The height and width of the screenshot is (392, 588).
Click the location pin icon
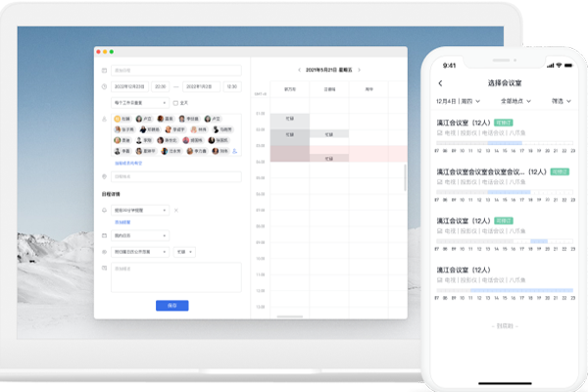coord(104,176)
